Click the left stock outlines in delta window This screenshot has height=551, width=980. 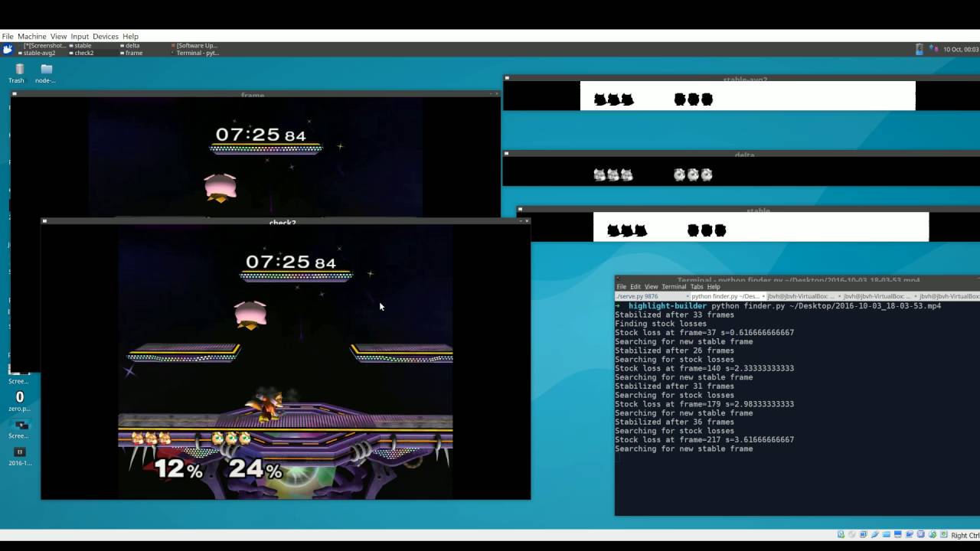(x=613, y=175)
